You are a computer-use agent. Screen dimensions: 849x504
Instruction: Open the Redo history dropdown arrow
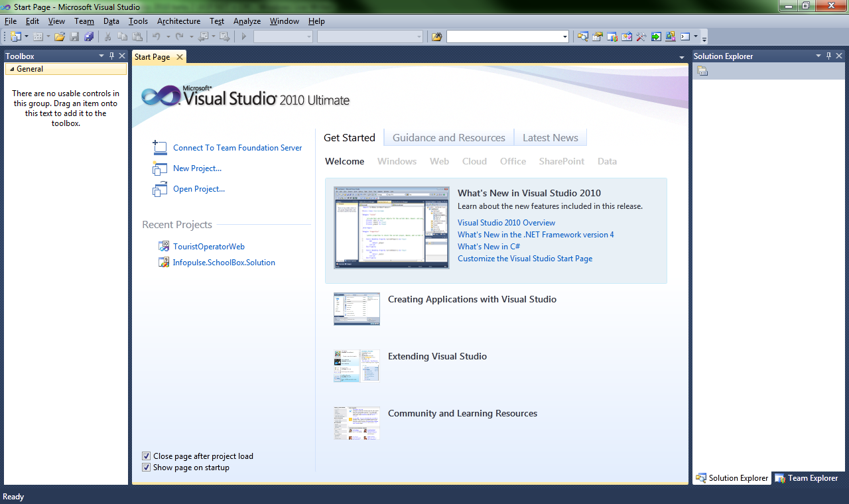tap(192, 36)
